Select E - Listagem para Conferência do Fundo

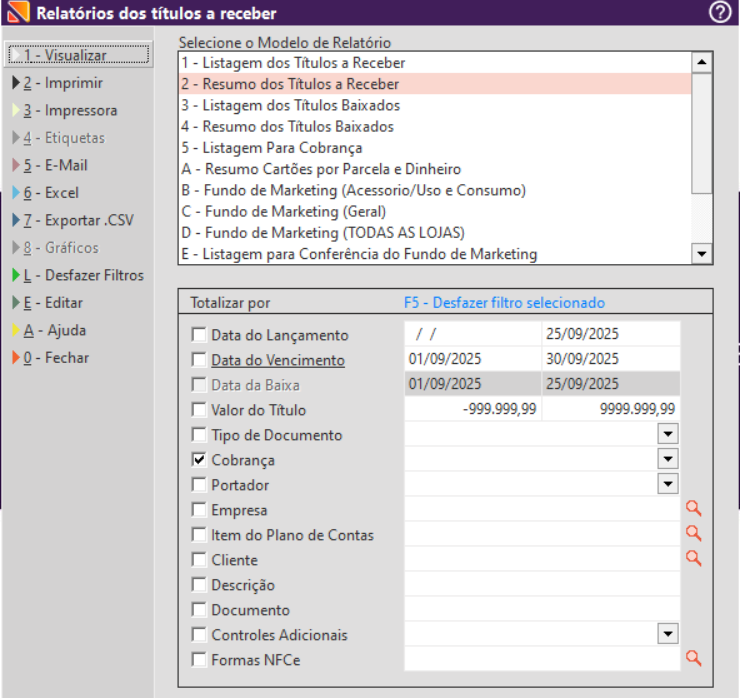(435, 254)
